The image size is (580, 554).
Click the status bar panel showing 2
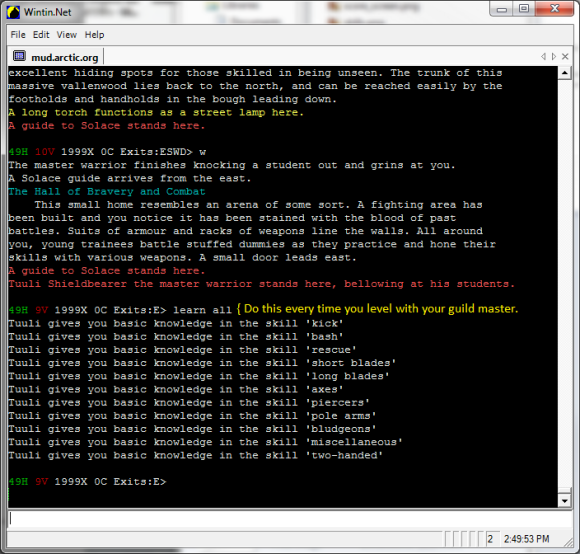pyautogui.click(x=492, y=539)
